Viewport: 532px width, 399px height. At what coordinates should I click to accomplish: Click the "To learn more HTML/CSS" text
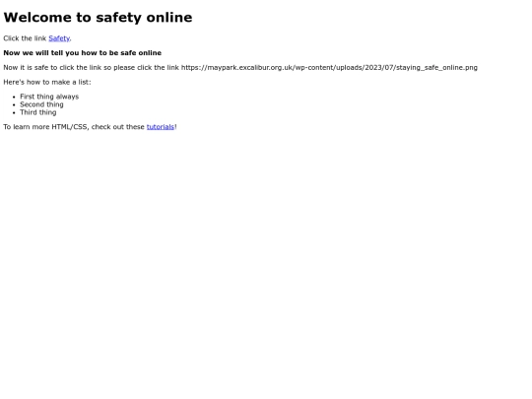coord(45,127)
